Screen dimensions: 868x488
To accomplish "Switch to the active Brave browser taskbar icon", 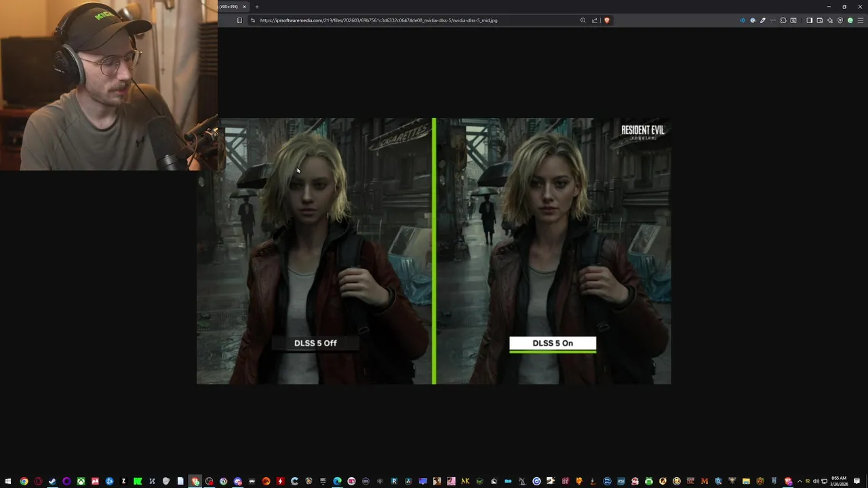I will (x=195, y=481).
